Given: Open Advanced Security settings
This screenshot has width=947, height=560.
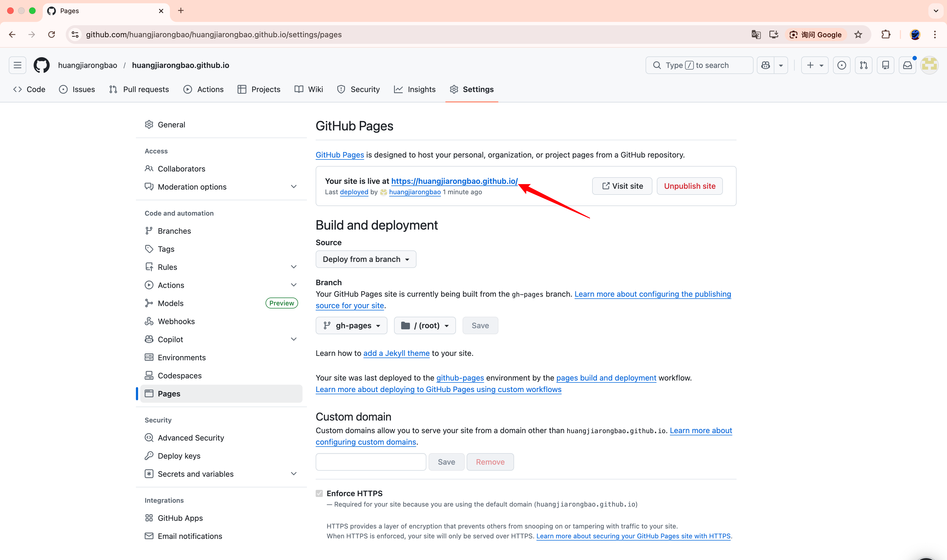Looking at the screenshot, I should tap(221, 438).
